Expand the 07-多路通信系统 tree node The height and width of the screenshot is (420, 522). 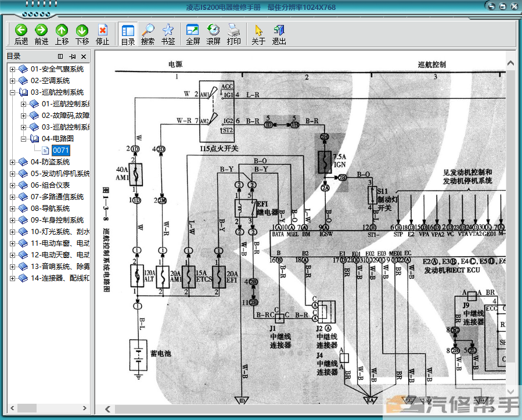click(12, 197)
